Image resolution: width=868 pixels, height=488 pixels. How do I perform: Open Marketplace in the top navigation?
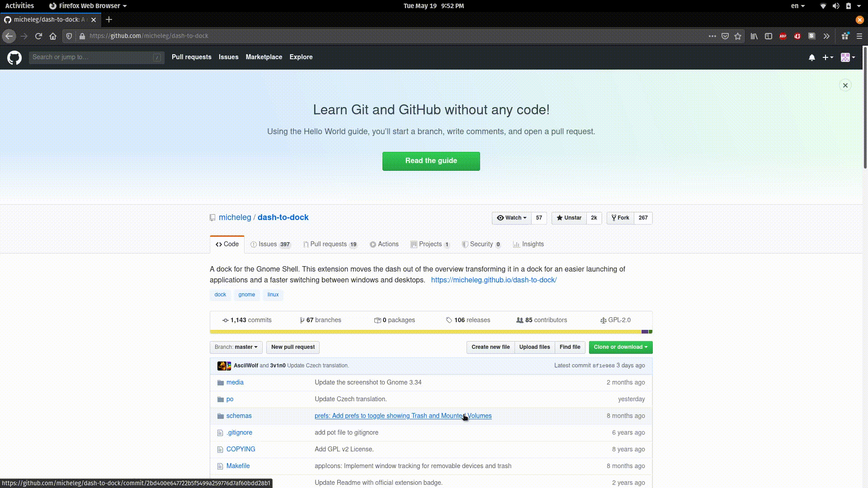coord(264,57)
